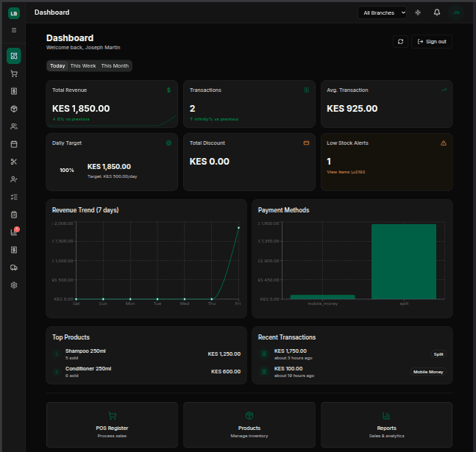Open the bar chart reports icon with red badge

[x=14, y=232]
